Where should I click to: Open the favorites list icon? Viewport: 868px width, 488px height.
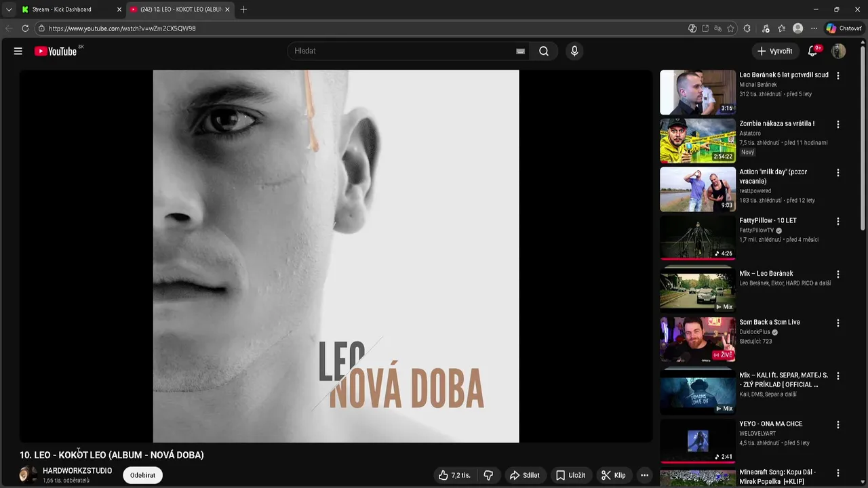point(782,28)
